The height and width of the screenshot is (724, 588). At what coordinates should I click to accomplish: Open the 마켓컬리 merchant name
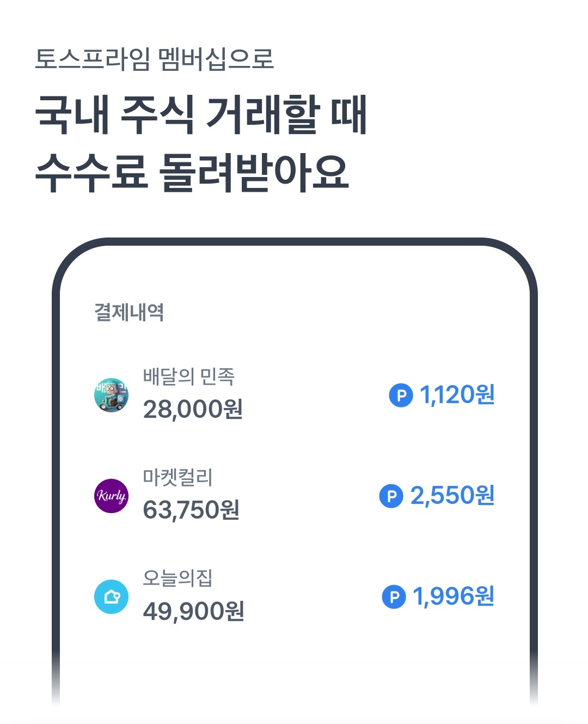click(177, 477)
